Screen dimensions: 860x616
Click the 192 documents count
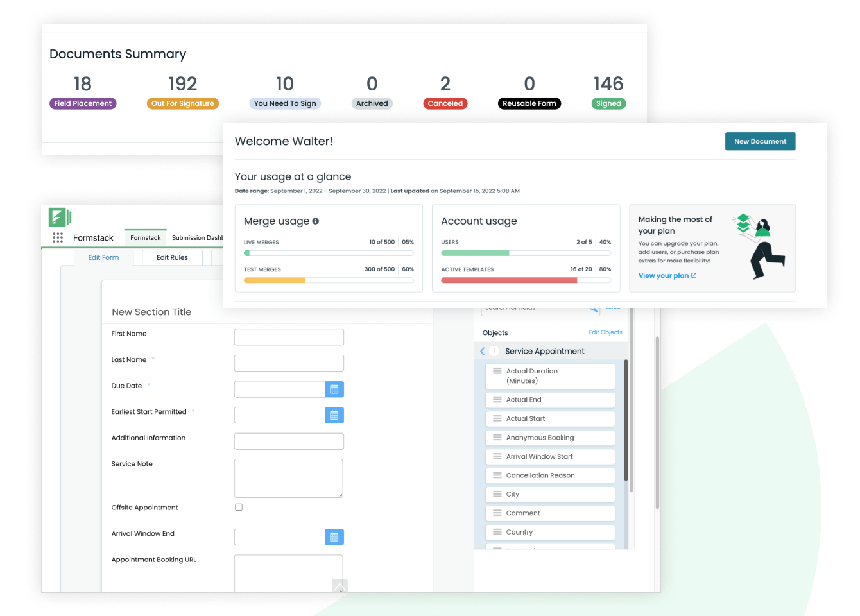[x=183, y=83]
